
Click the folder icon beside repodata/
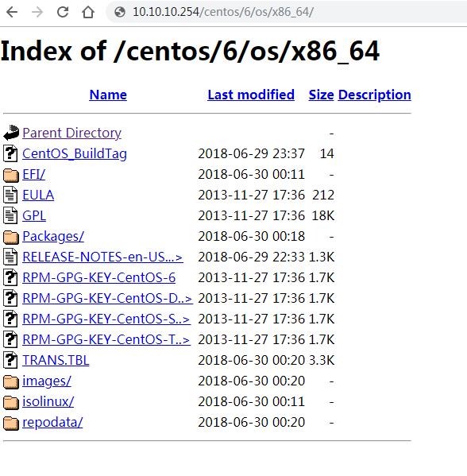point(11,423)
